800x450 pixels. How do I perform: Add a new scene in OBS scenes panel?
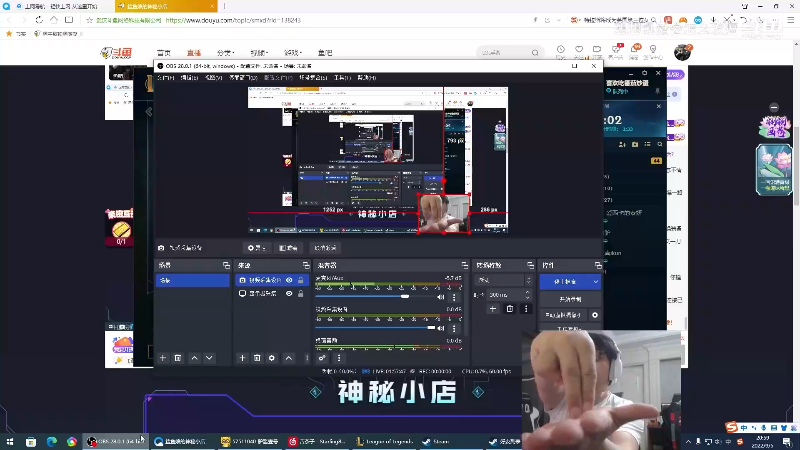coord(163,358)
